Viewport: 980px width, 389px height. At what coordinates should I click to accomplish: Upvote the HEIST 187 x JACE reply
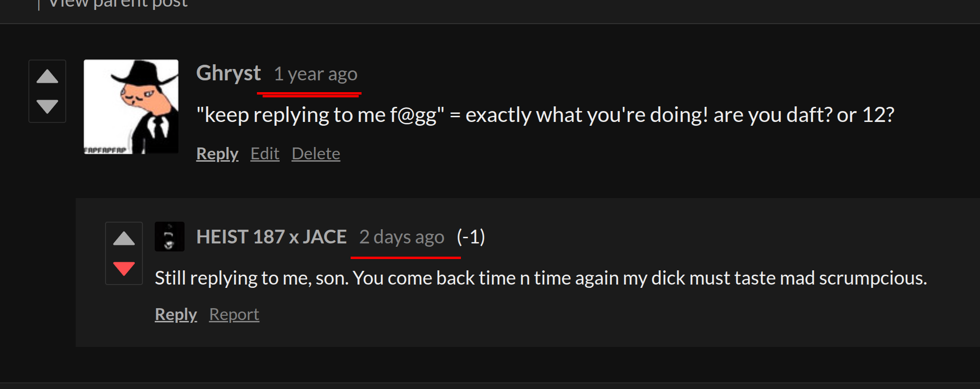tap(124, 238)
